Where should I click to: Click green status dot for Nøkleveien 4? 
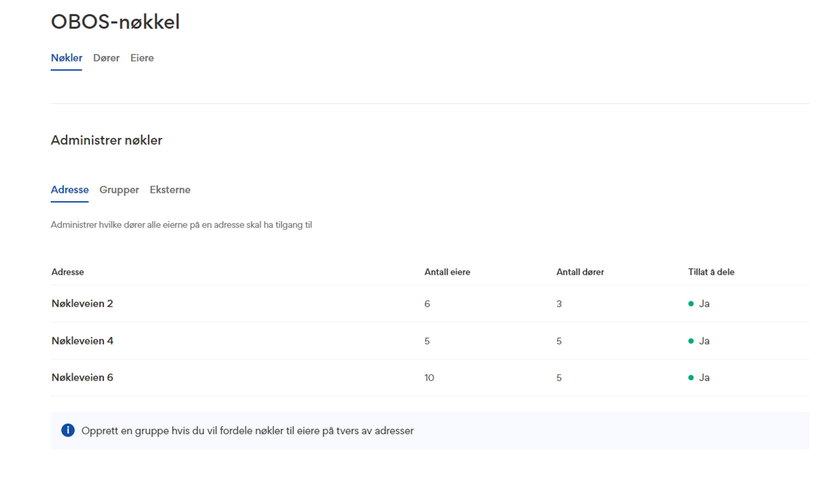pos(691,341)
